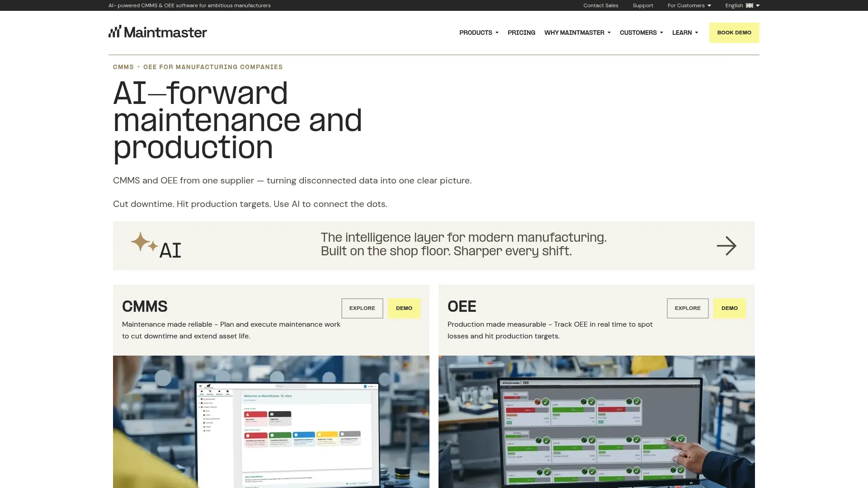Image resolution: width=868 pixels, height=488 pixels.
Task: Open the Support link
Action: [x=643, y=5]
